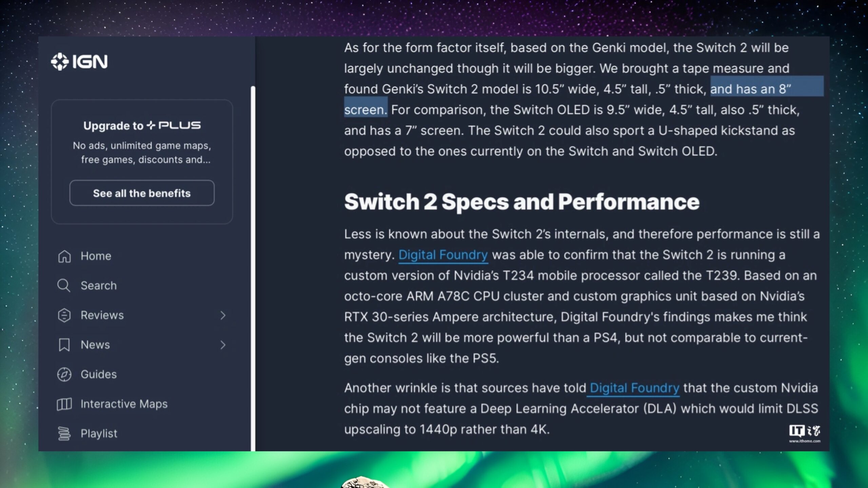Click the Switch 2 Specs and Performance heading

(x=522, y=202)
